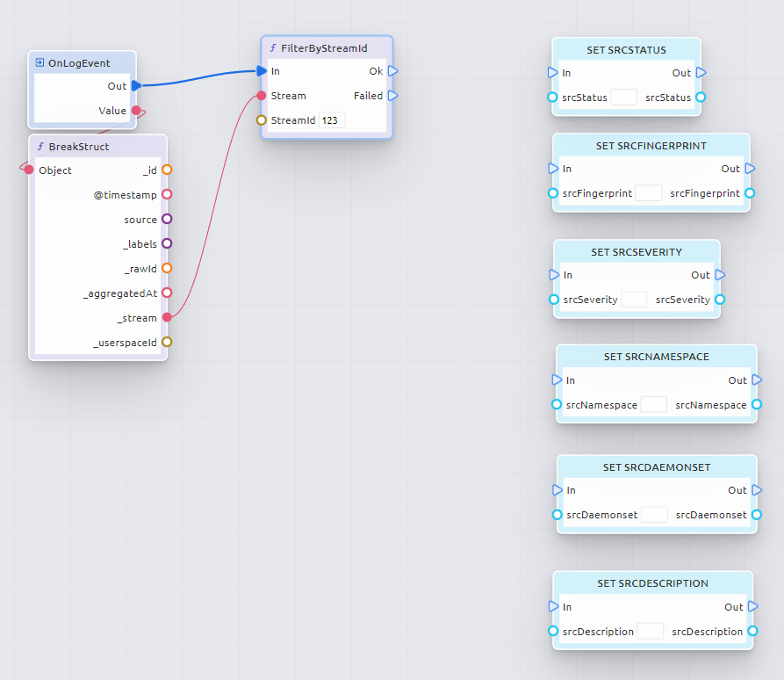The height and width of the screenshot is (680, 784).
Task: Click the srcNamespace empty value field
Action: (x=653, y=405)
